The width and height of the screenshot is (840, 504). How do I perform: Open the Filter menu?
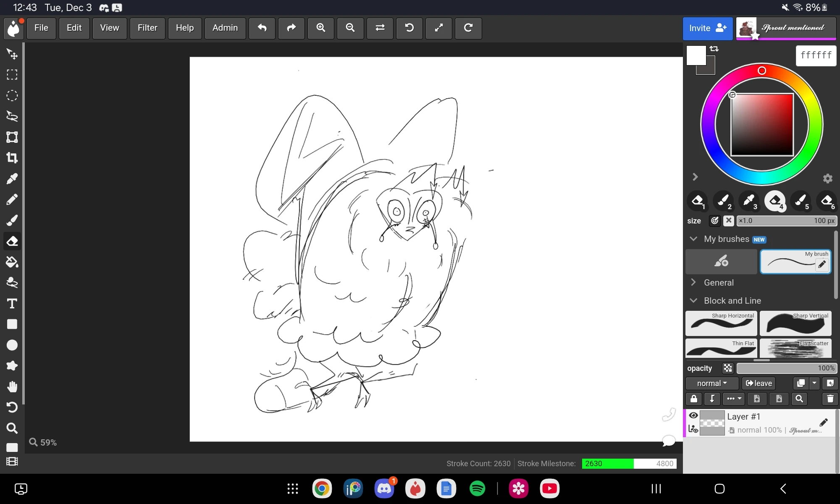(x=147, y=28)
